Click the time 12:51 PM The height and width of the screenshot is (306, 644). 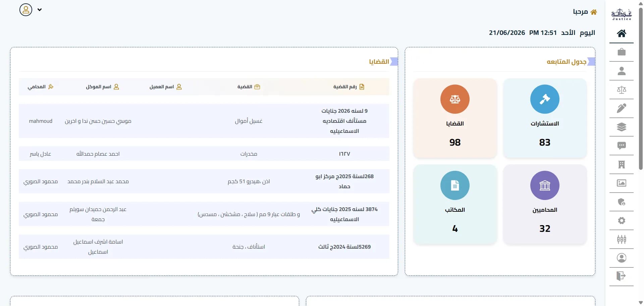[x=543, y=33]
